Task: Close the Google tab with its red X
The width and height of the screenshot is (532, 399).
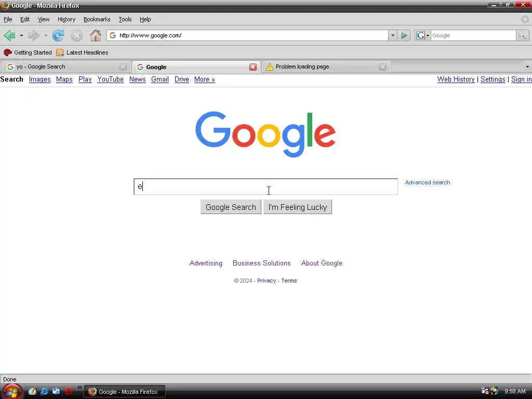Action: pos(253,67)
